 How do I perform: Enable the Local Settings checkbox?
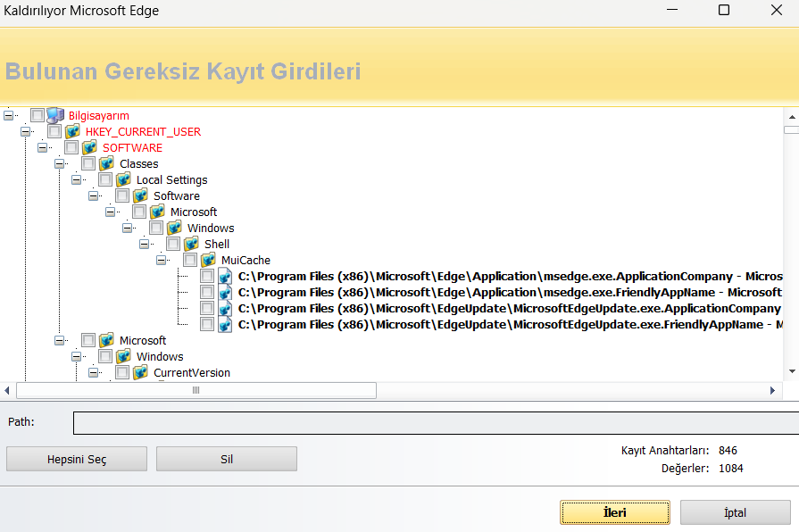tap(105, 179)
